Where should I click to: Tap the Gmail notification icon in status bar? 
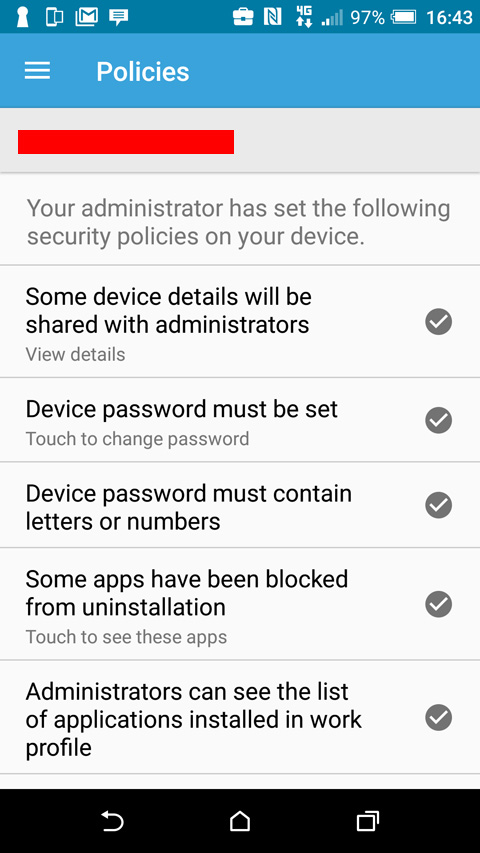pos(86,17)
